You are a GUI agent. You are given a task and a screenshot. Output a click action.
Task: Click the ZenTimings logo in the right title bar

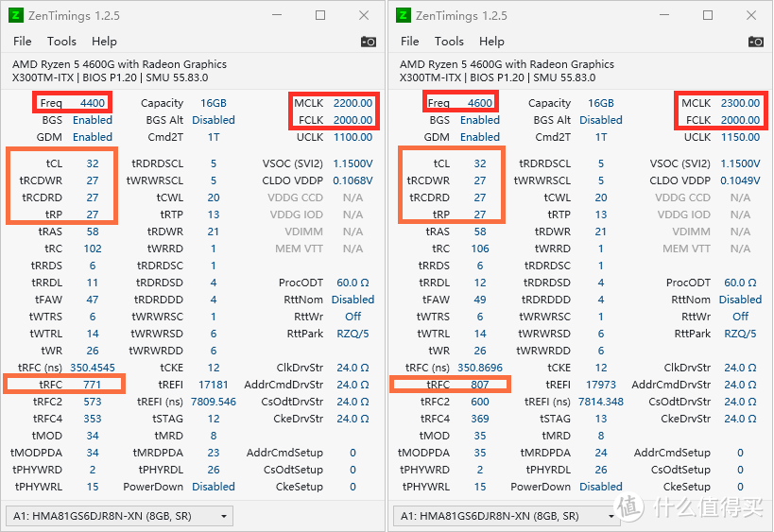point(404,15)
